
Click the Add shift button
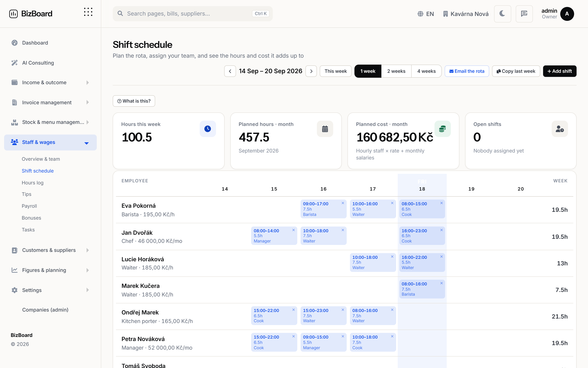pos(560,71)
